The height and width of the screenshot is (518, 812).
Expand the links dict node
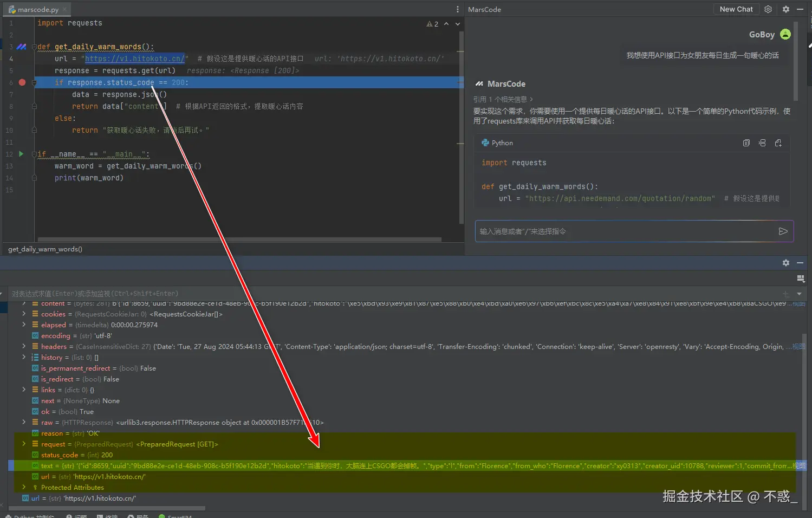24,390
